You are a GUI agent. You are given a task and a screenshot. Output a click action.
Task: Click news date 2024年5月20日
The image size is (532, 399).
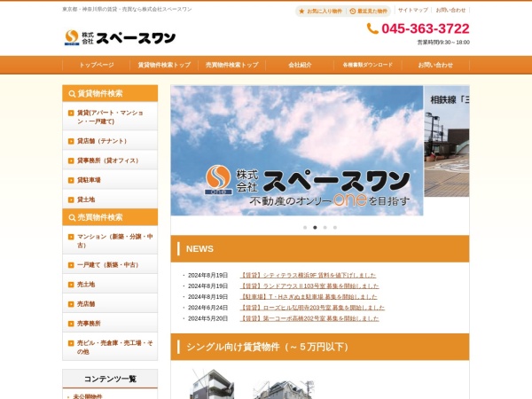point(208,318)
